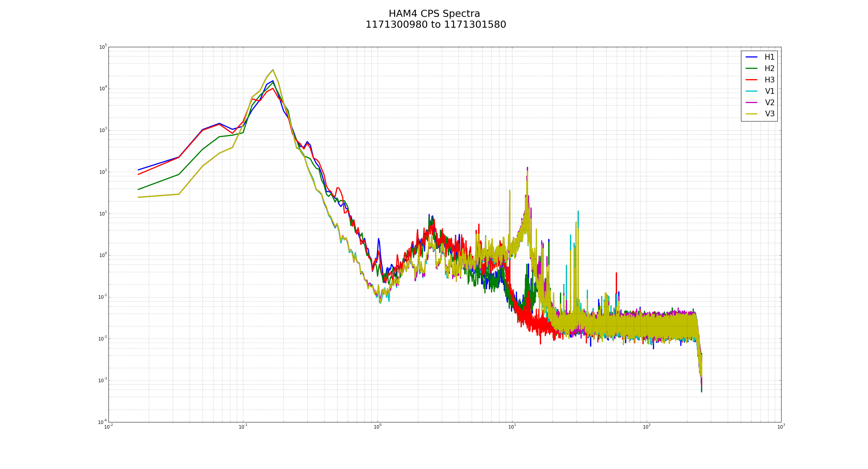Click the y-axis tick label 10^1
The width and height of the screenshot is (868, 469).
(x=103, y=213)
